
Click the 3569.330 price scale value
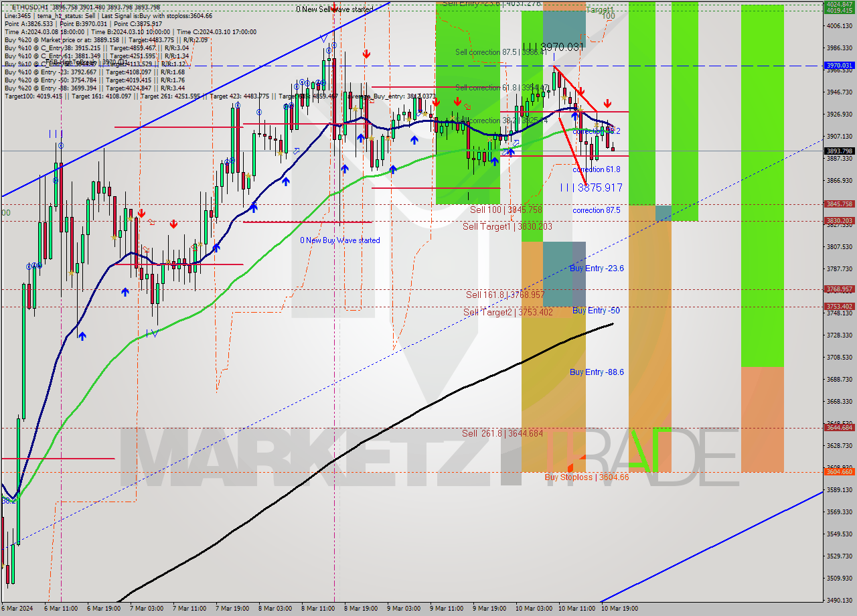840,512
